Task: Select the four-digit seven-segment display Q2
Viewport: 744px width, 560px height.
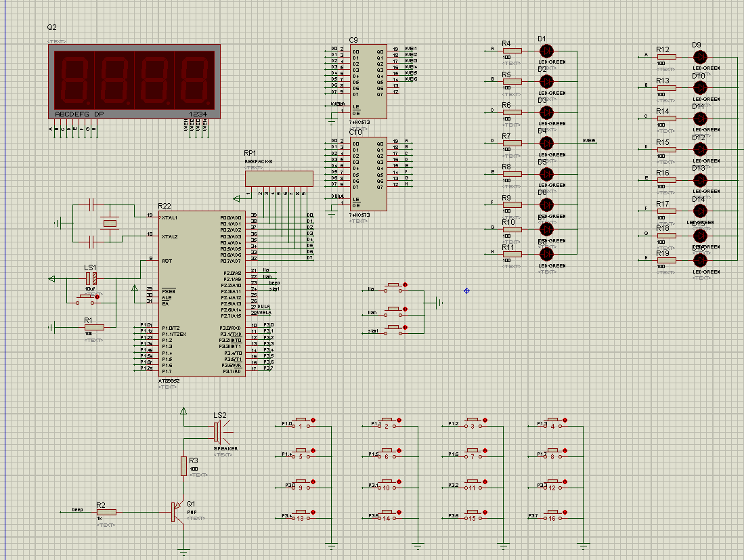Action: coord(134,81)
